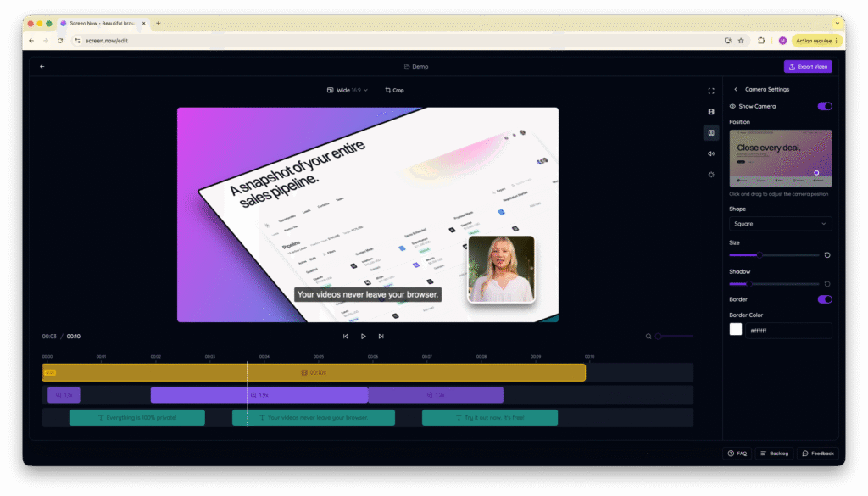Click the Crop button
This screenshot has height=496, width=868.
pos(394,90)
